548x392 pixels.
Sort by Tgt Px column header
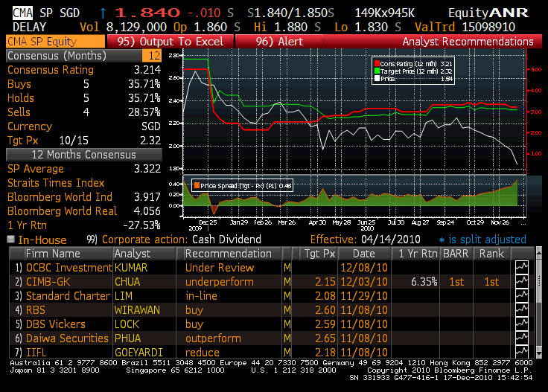point(319,254)
